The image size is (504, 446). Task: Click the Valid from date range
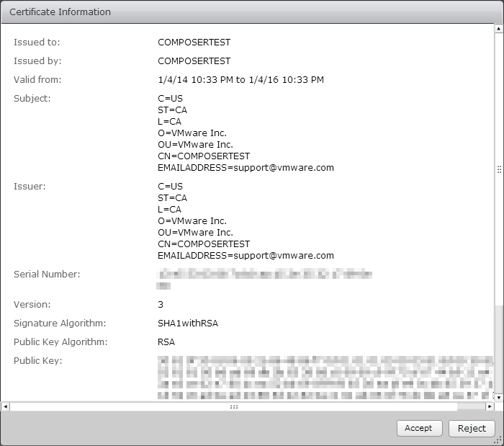click(x=240, y=79)
